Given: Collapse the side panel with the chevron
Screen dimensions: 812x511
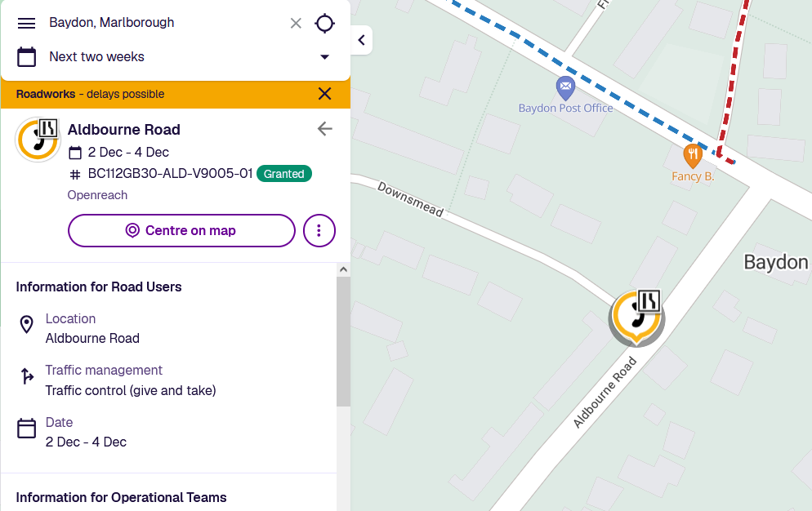Looking at the screenshot, I should (361, 40).
